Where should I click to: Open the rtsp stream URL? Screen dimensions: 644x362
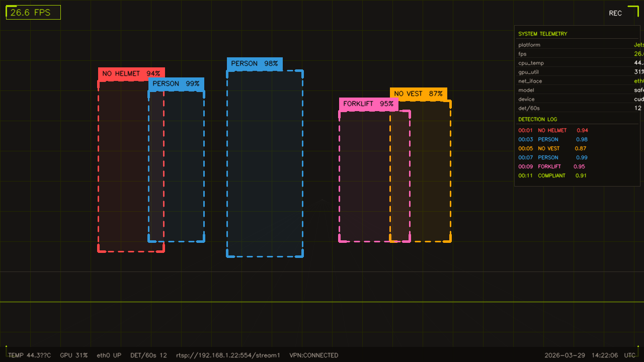click(x=228, y=355)
